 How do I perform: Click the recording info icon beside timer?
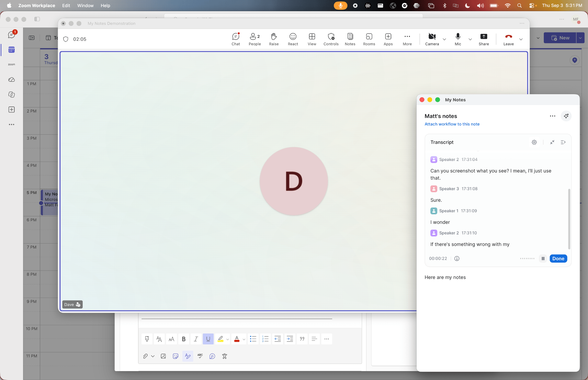click(457, 258)
